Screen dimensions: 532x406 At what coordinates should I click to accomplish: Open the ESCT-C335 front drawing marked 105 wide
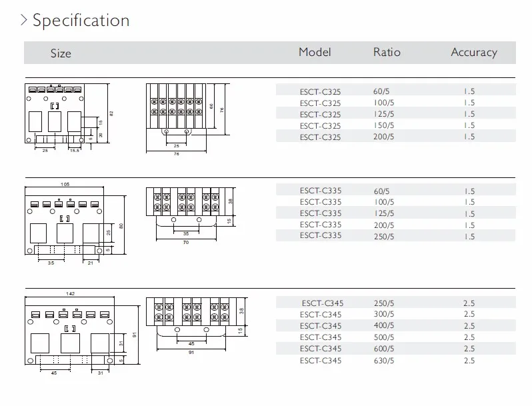click(75, 223)
